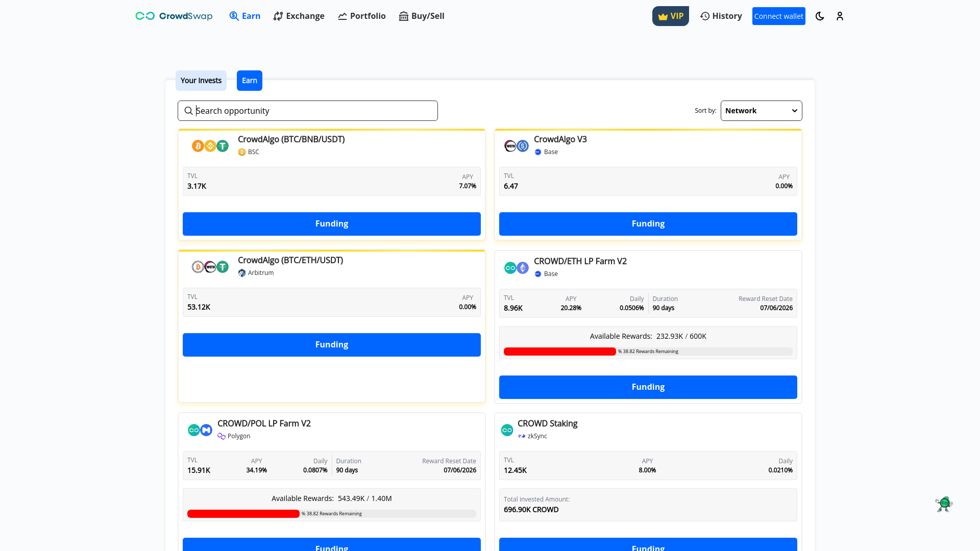The image size is (980, 551).
Task: Click the Arbitrum network icon
Action: pyautogui.click(x=242, y=273)
